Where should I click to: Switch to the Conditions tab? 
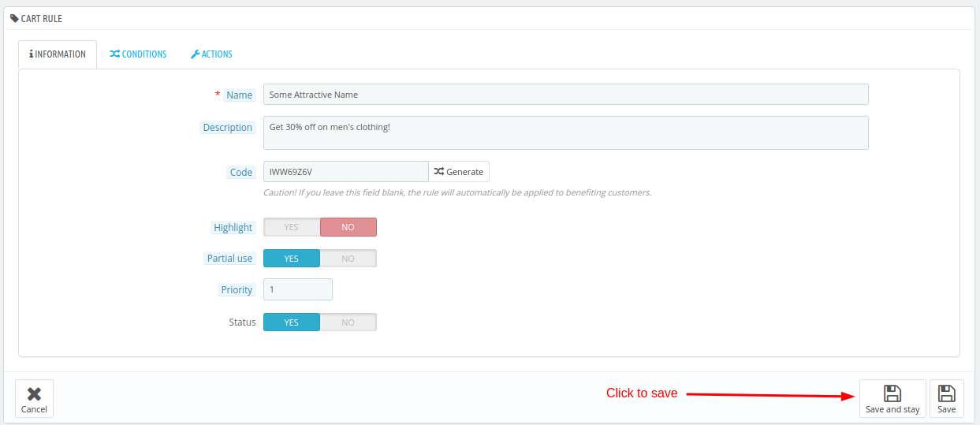tap(138, 54)
